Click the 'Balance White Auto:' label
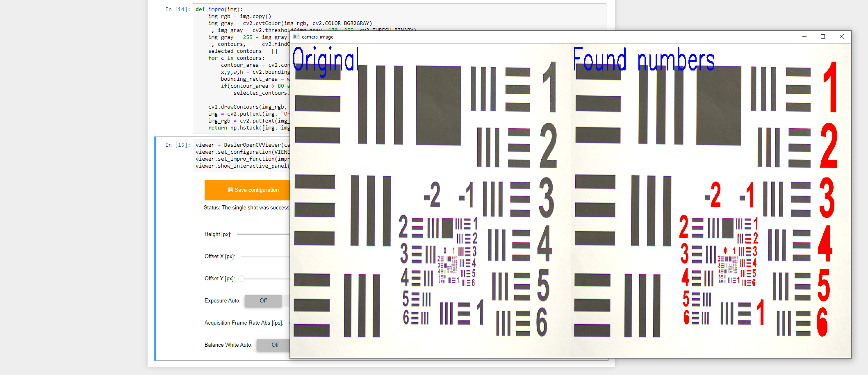 228,345
